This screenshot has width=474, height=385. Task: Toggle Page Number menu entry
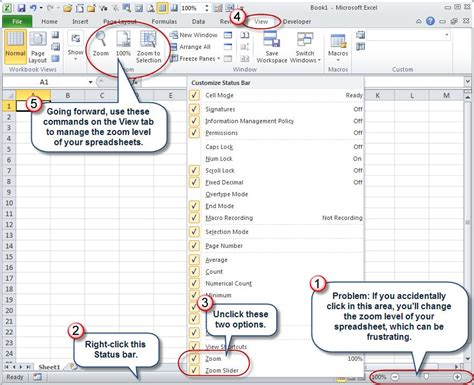276,246
